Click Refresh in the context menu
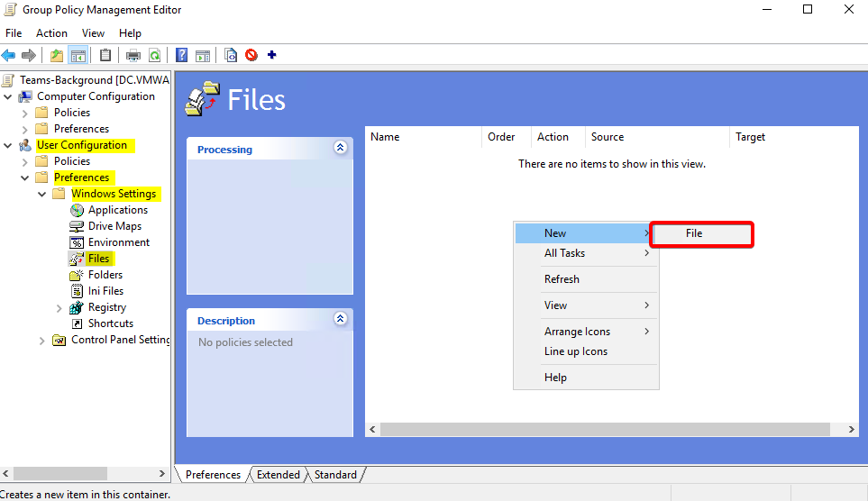Image resolution: width=868 pixels, height=501 pixels. [562, 279]
